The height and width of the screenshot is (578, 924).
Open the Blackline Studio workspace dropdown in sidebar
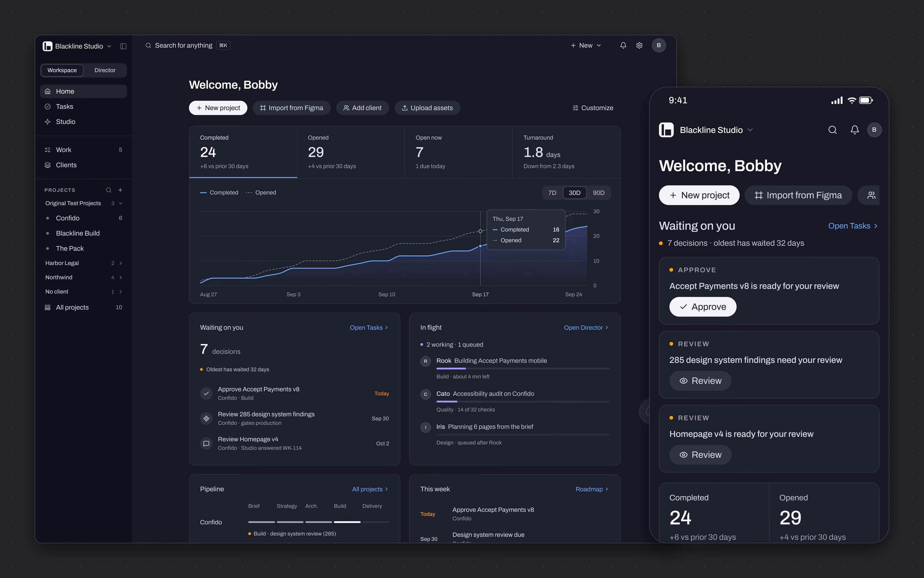coord(77,46)
